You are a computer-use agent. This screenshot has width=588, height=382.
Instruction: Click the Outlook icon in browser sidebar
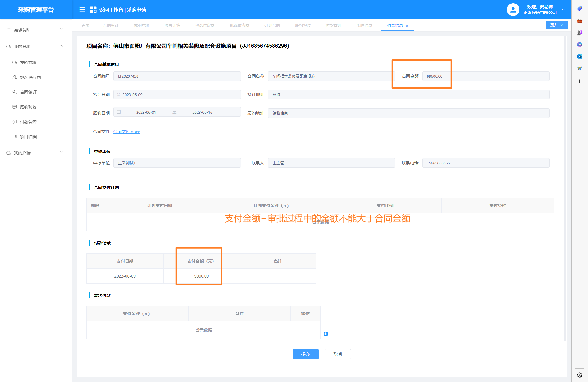pyautogui.click(x=579, y=56)
